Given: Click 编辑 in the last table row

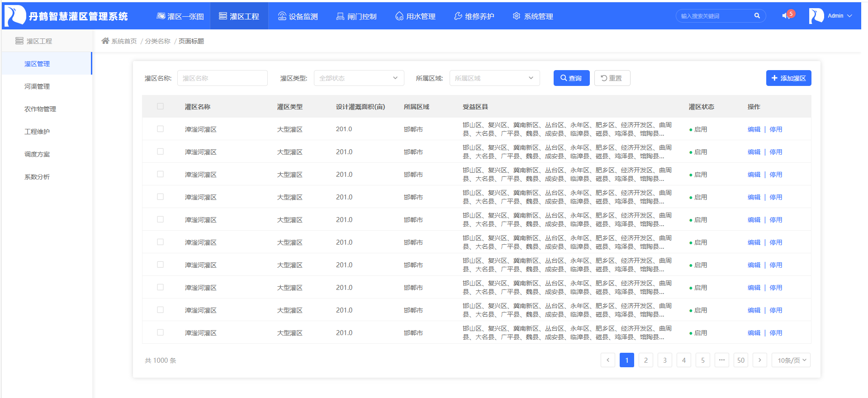Looking at the screenshot, I should [754, 333].
